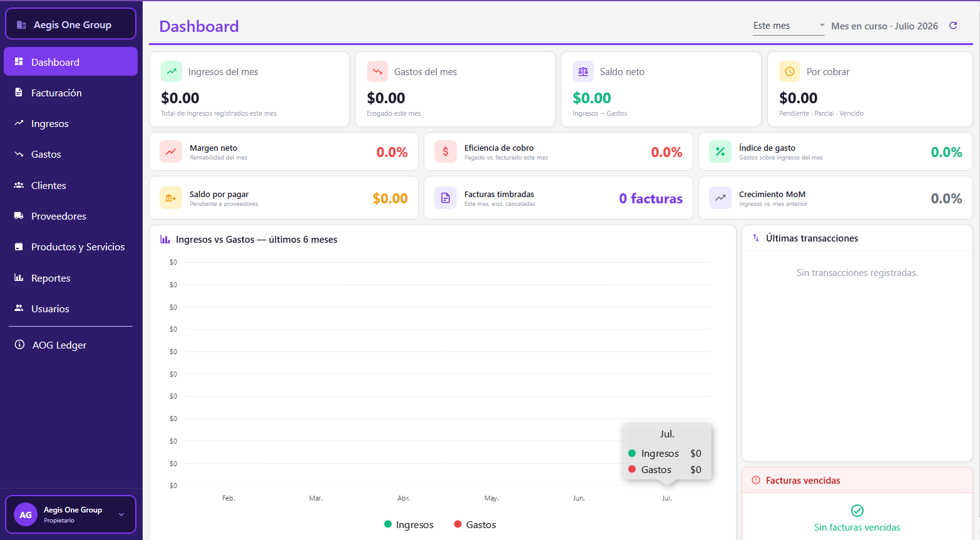Screen dimensions: 980x540
Task: Click the Dashboard grid icon in sidebar
Action: [x=19, y=62]
